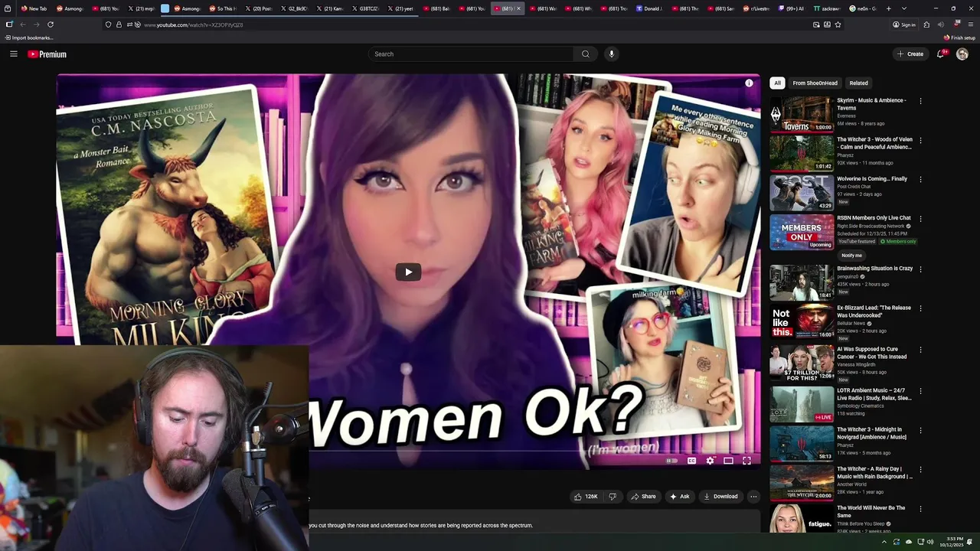Open AI Was Supposed to Cure Cancer video
980x551 pixels.
[x=802, y=363]
